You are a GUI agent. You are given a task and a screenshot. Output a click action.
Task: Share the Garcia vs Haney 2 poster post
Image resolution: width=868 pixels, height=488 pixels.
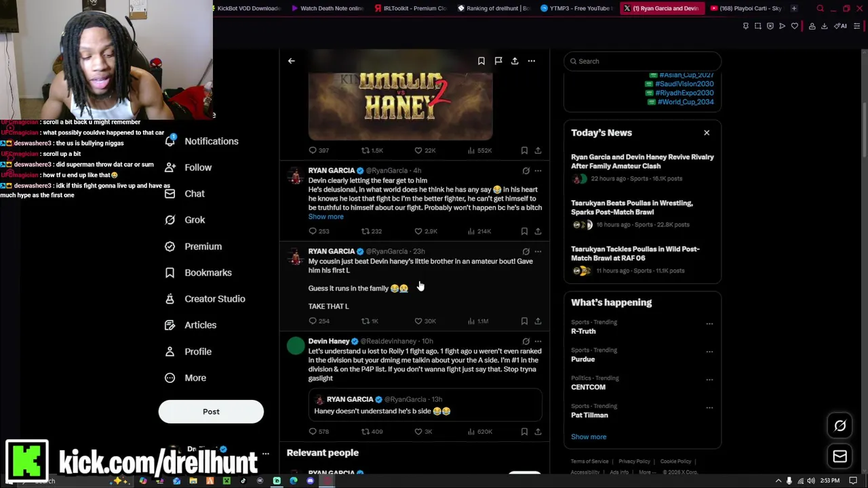tap(538, 150)
